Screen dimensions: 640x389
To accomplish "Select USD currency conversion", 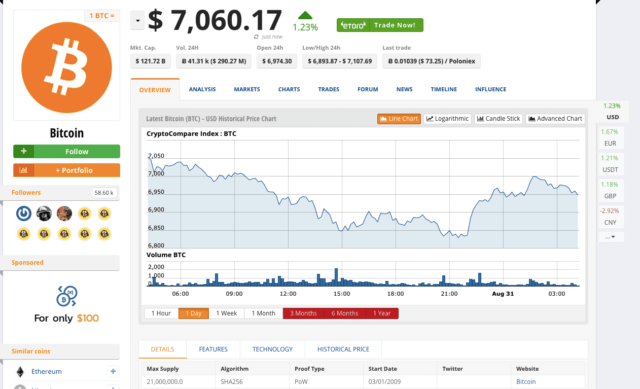I will click(x=612, y=111).
